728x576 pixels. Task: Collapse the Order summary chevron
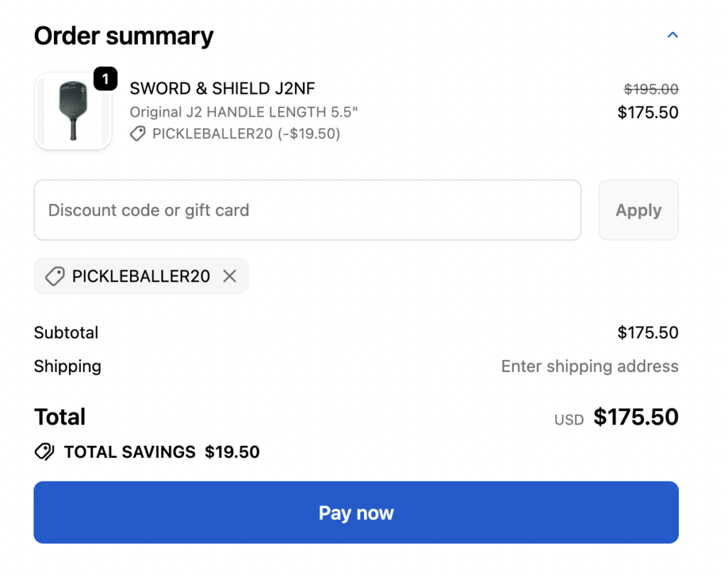[673, 35]
